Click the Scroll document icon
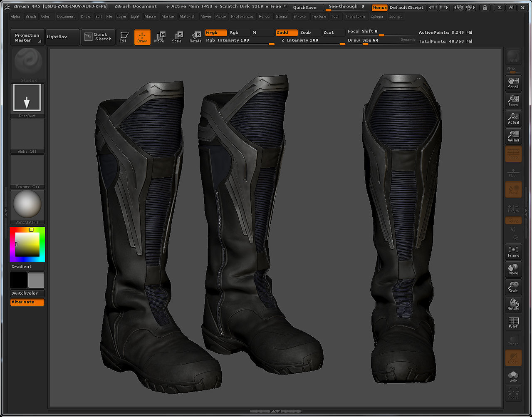 (513, 83)
